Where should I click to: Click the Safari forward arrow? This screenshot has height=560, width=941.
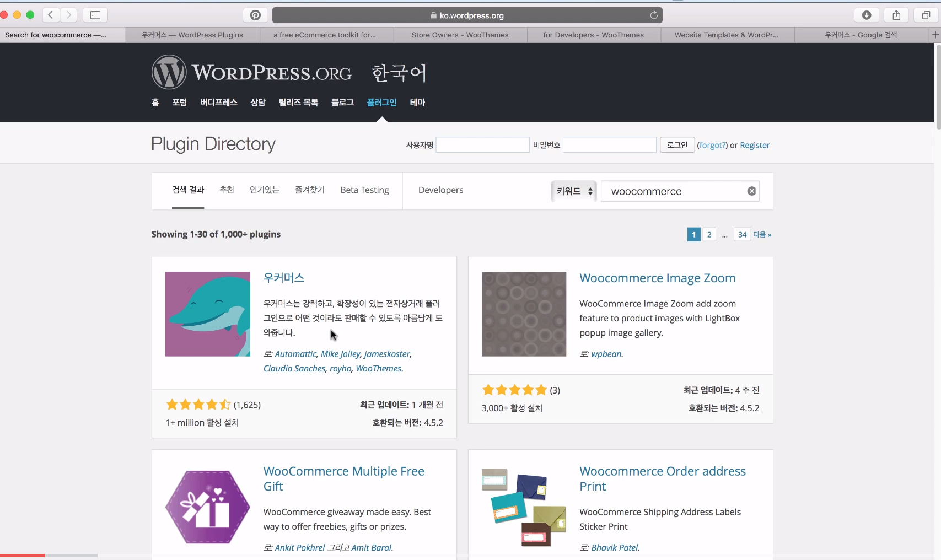tap(69, 15)
